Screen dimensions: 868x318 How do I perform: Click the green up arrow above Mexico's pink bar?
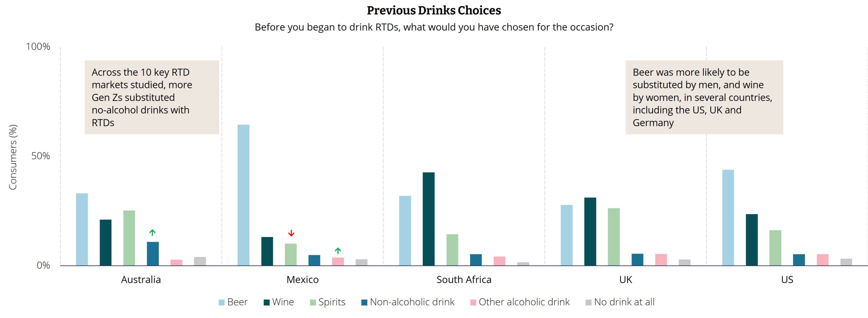coord(338,251)
